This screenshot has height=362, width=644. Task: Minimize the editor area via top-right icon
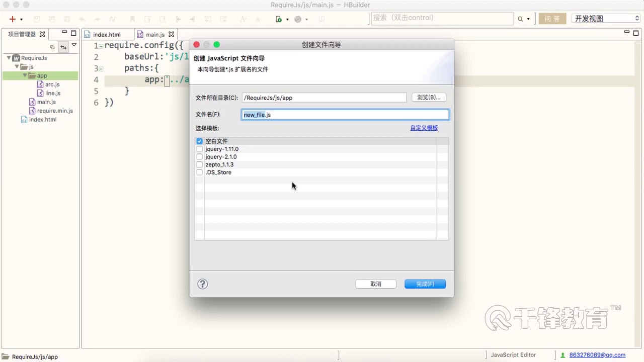tap(627, 32)
